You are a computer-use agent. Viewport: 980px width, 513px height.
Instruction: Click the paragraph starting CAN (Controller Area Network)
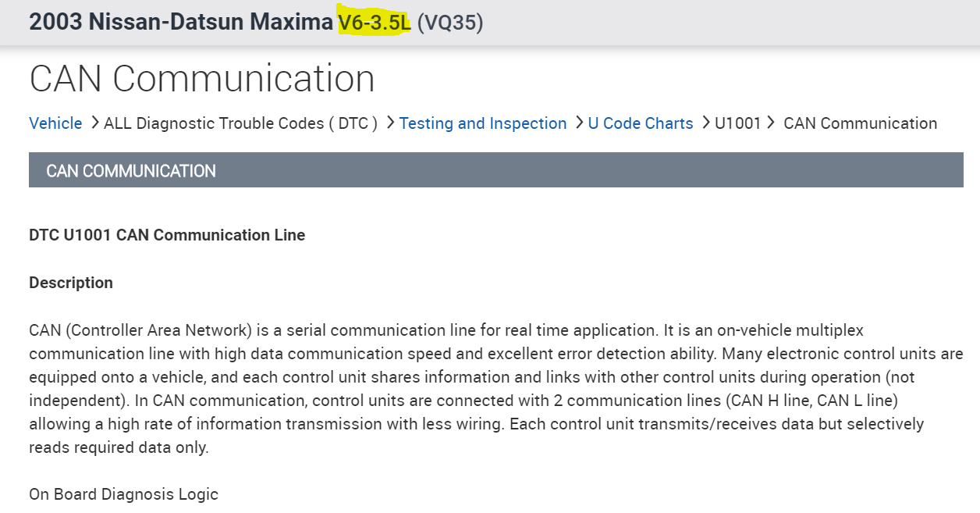(495, 389)
